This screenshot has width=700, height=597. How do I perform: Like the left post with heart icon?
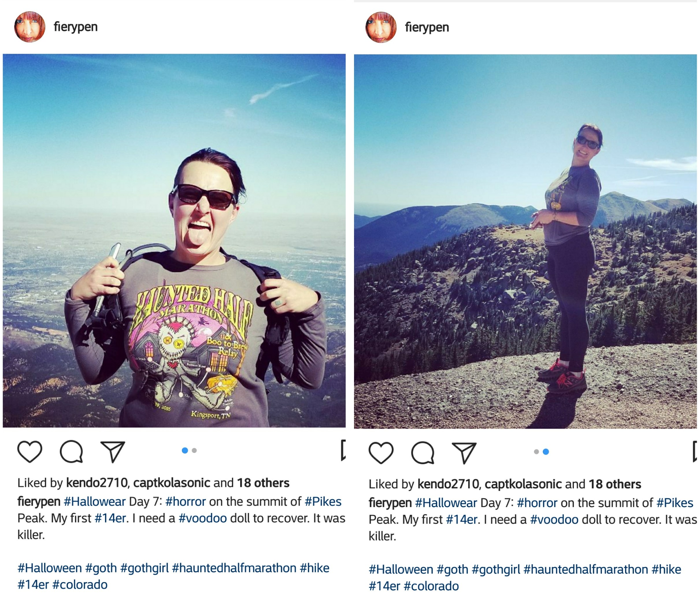(30, 451)
